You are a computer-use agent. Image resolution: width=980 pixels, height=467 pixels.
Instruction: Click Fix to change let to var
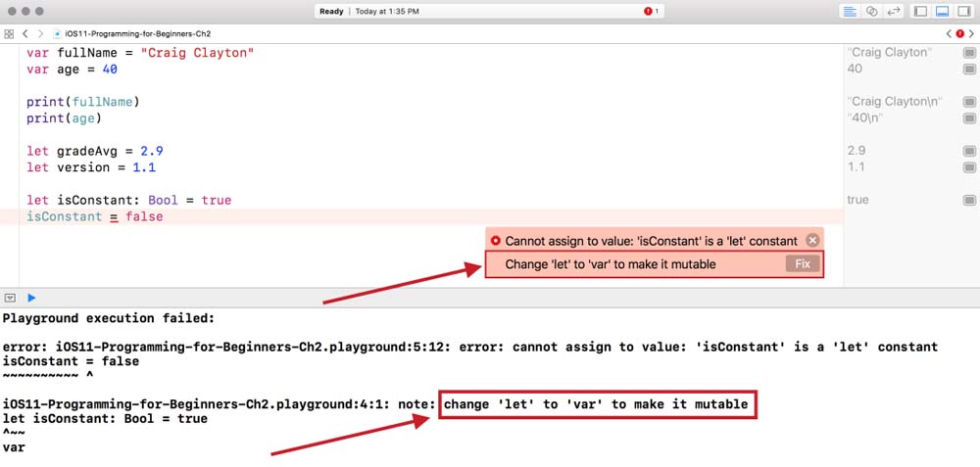coord(803,264)
